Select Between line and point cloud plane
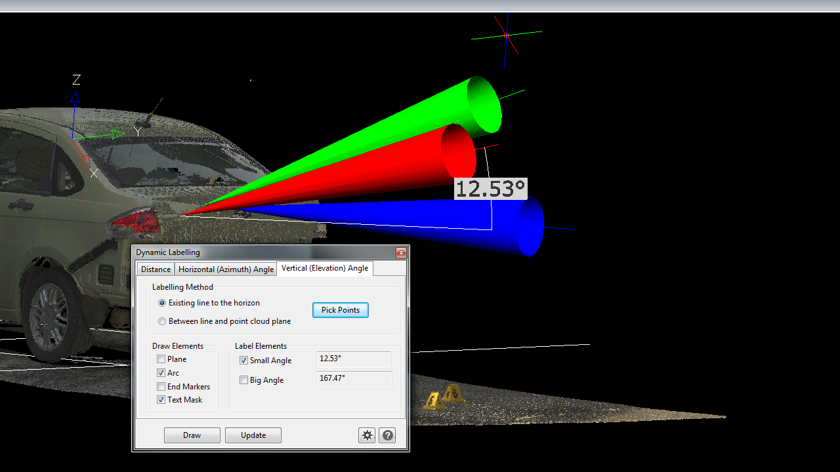Image resolution: width=840 pixels, height=472 pixels. (163, 321)
